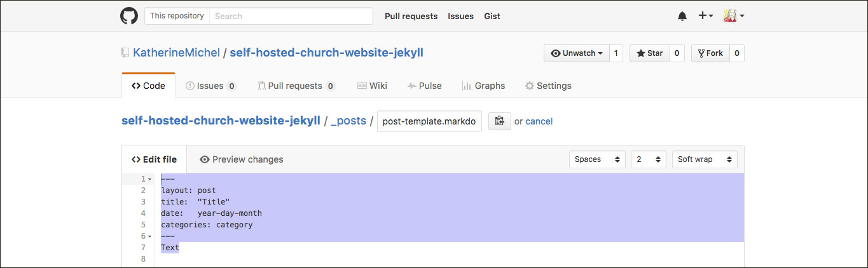This screenshot has height=268, width=868.
Task: Click the Fork button
Action: (710, 53)
